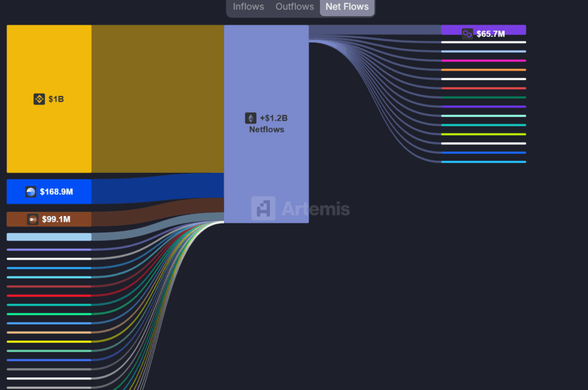Click the "+$1.2B" netflow value

coord(274,118)
